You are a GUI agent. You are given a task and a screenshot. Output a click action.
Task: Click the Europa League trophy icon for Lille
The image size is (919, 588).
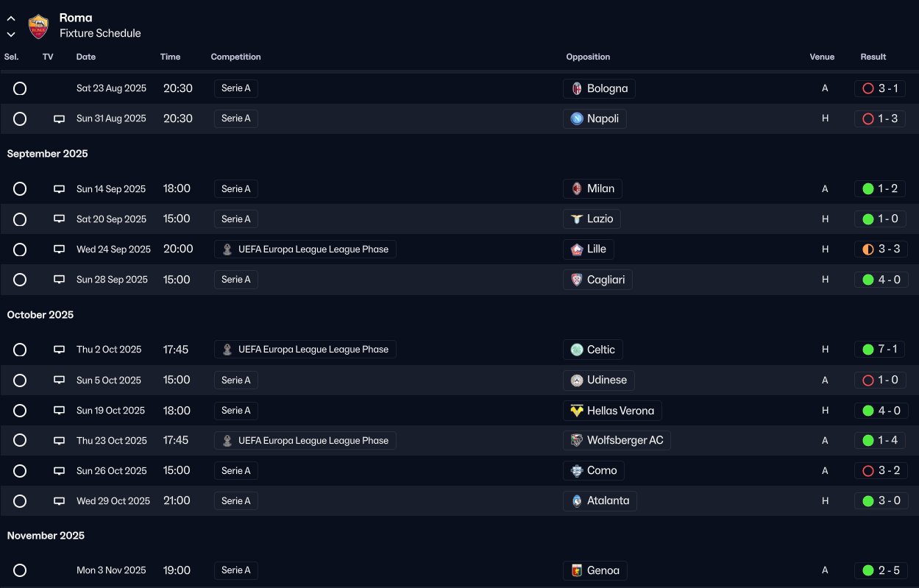pos(227,249)
